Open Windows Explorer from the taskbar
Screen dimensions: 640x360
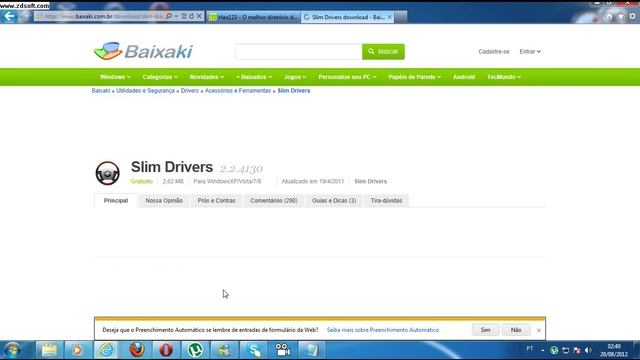(49, 350)
